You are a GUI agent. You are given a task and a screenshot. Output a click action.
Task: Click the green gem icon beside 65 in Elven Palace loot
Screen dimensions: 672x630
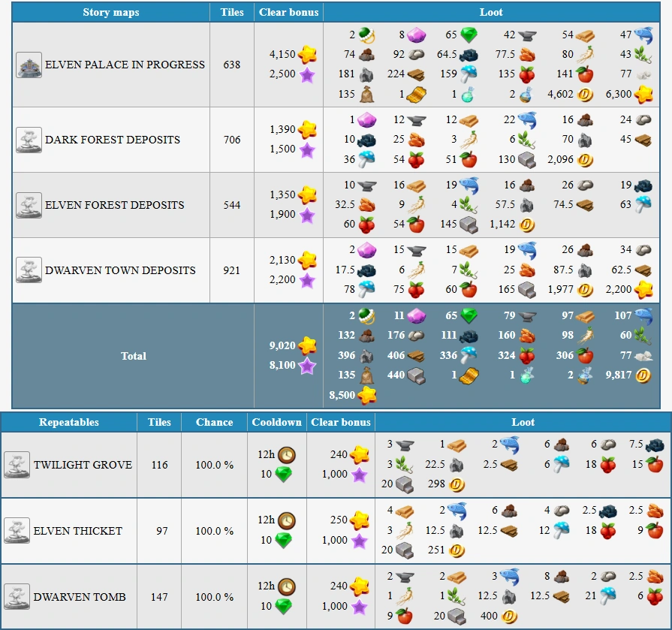pyautogui.click(x=469, y=35)
